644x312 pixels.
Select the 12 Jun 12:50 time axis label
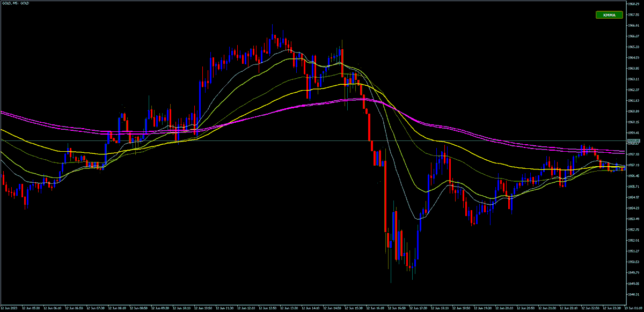pos(269,309)
